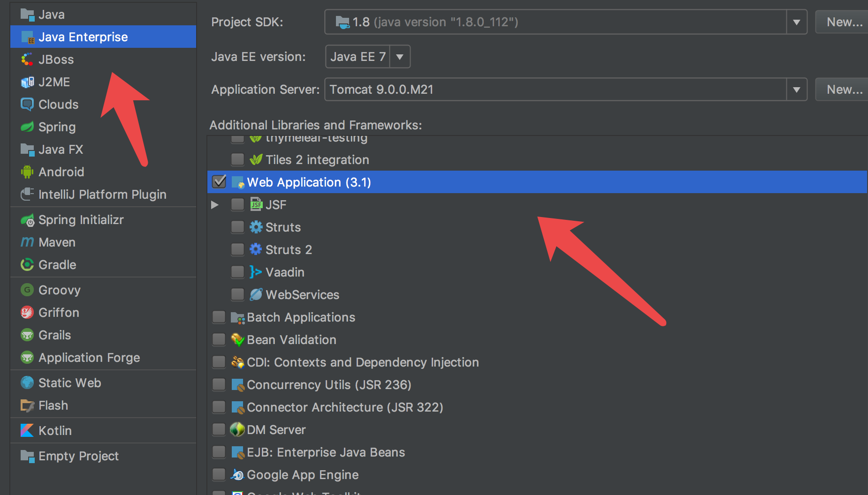The height and width of the screenshot is (495, 868).
Task: Click the Griffon icon
Action: [x=27, y=312]
